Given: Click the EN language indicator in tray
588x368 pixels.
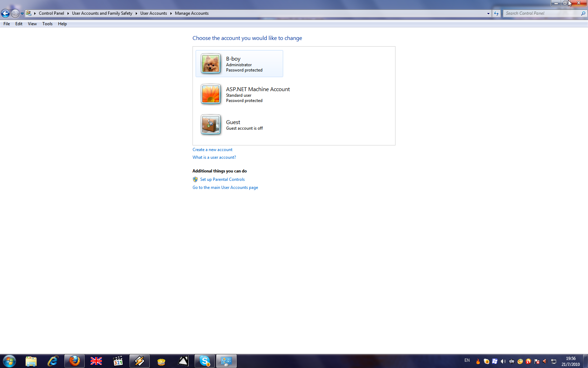Looking at the screenshot, I should click(467, 360).
